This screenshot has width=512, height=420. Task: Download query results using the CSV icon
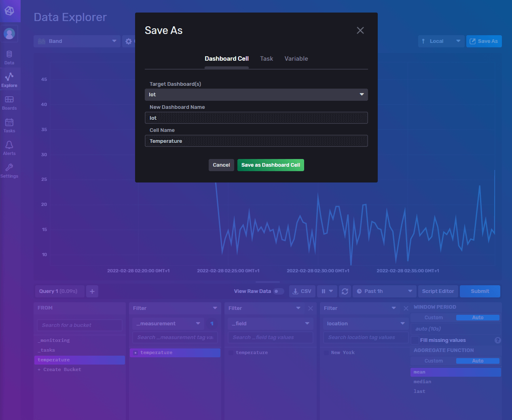point(302,291)
